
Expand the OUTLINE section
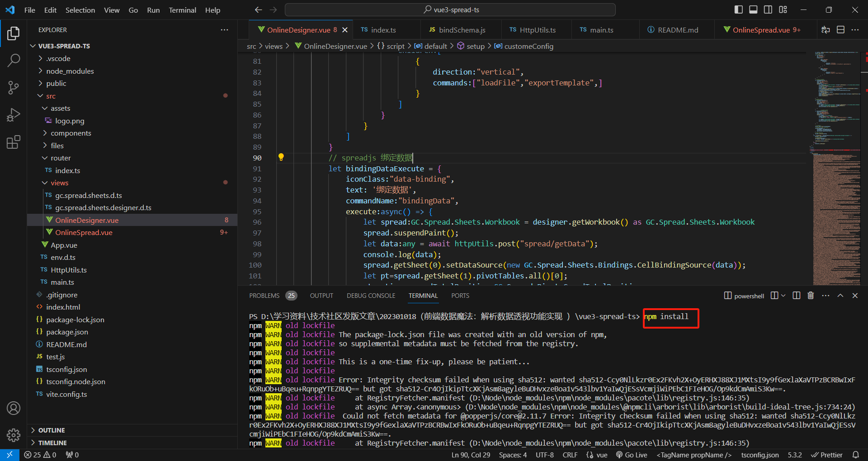click(52, 430)
